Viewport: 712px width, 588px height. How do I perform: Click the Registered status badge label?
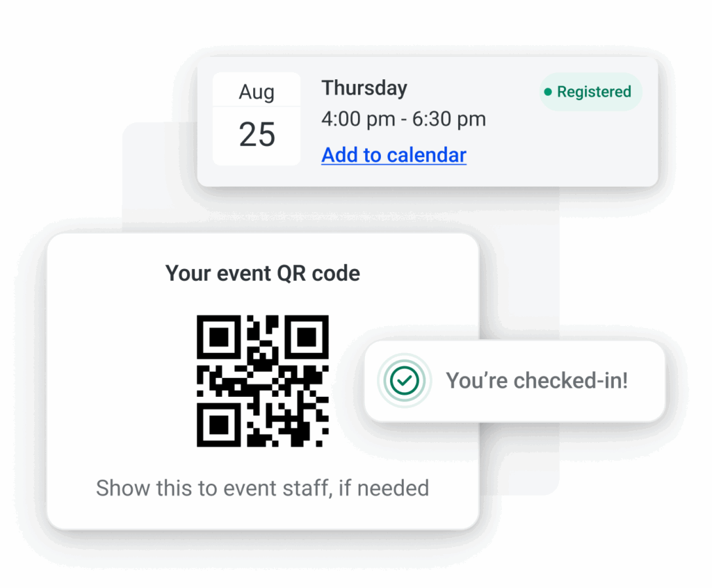(x=594, y=92)
